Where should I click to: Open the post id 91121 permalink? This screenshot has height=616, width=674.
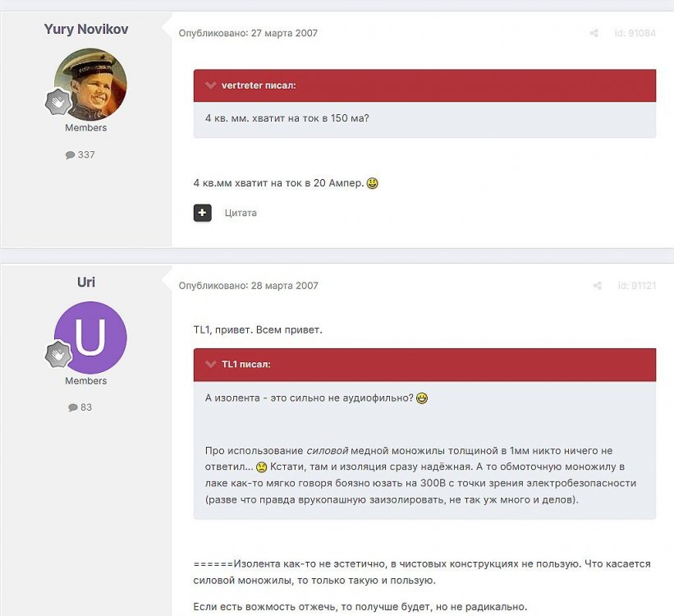tap(636, 286)
